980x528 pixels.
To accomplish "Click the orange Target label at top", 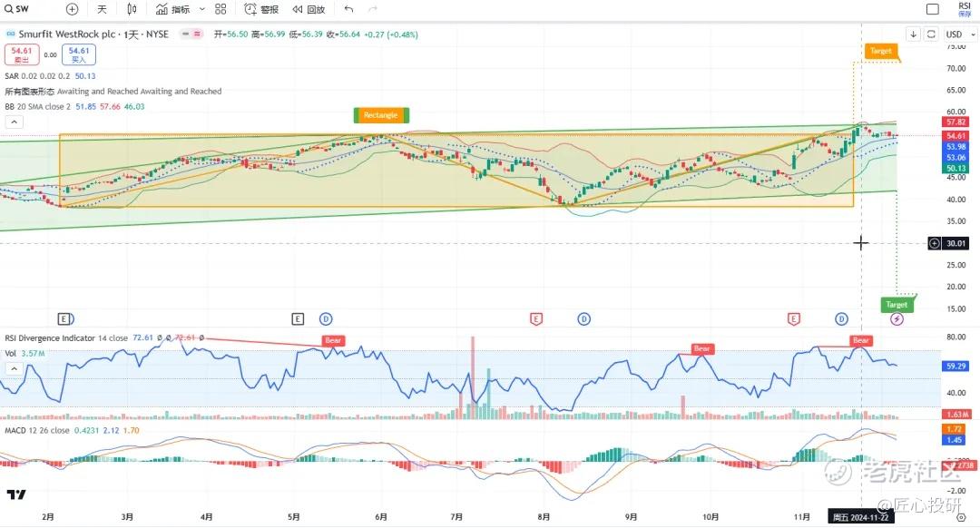I will click(881, 51).
